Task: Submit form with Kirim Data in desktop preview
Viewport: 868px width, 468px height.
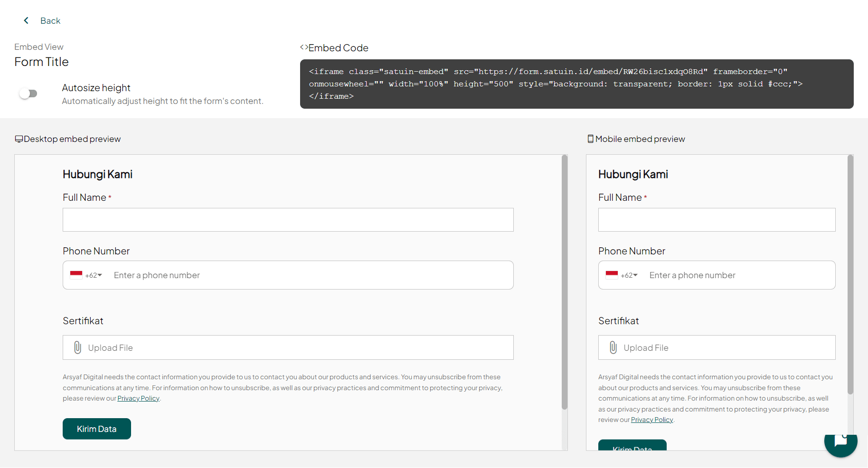Action: point(97,429)
